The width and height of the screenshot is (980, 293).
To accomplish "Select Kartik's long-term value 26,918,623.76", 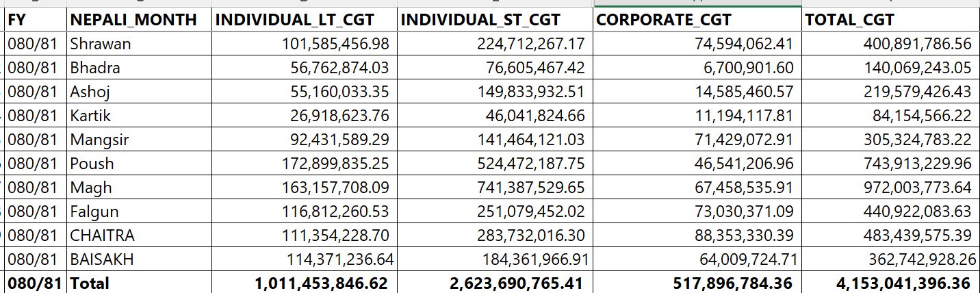I will (x=339, y=116).
